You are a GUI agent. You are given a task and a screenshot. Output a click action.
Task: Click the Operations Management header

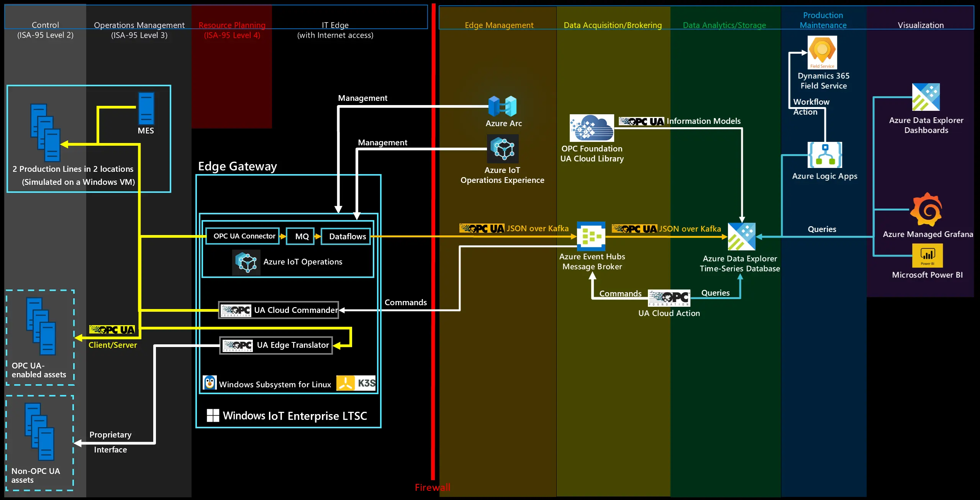(x=139, y=30)
